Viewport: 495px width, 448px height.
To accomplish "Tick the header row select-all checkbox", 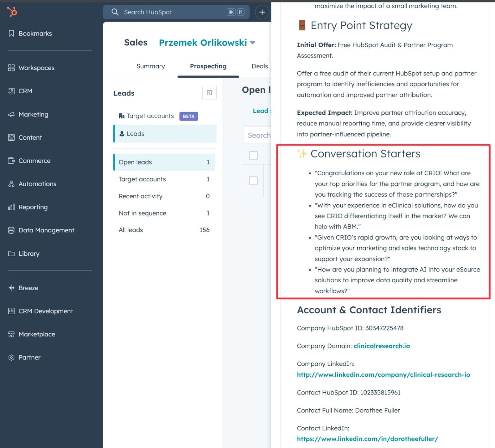I will (253, 156).
